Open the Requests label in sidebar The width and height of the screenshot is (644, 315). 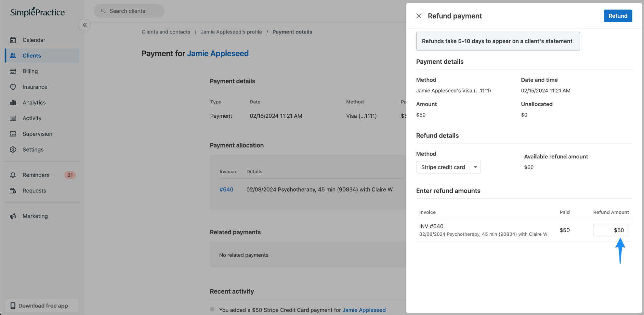tap(34, 191)
